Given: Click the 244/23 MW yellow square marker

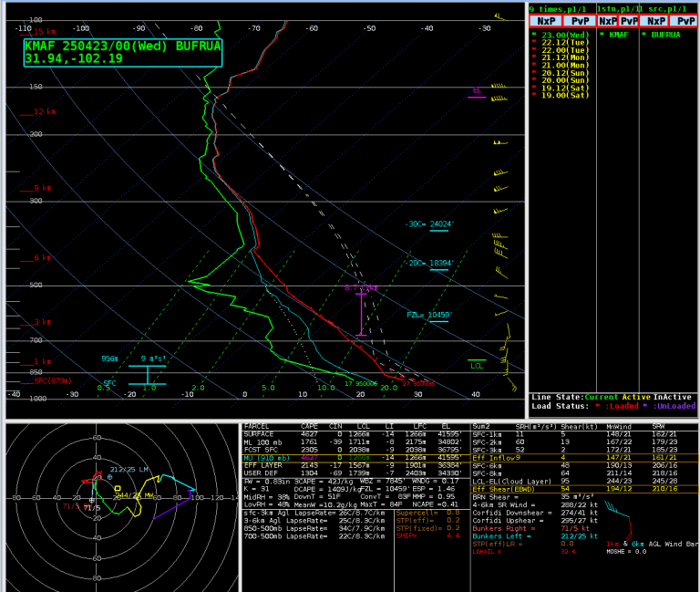Looking at the screenshot, I should click(x=118, y=488).
